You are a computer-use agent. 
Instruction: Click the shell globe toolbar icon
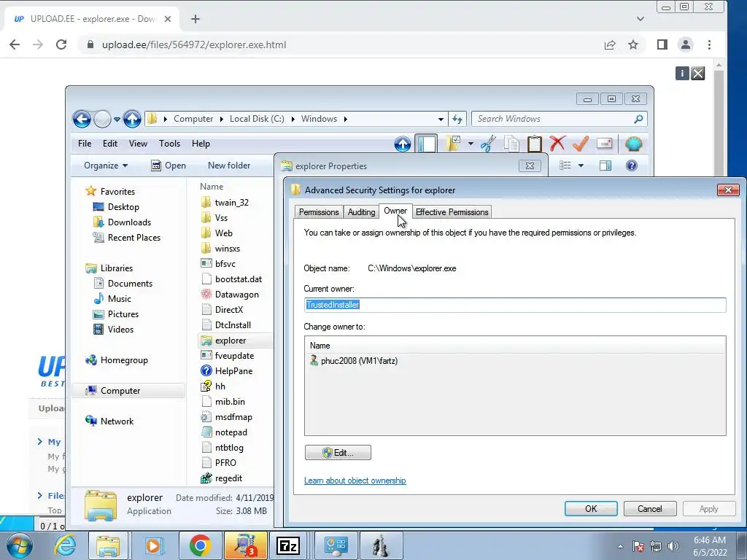point(634,144)
